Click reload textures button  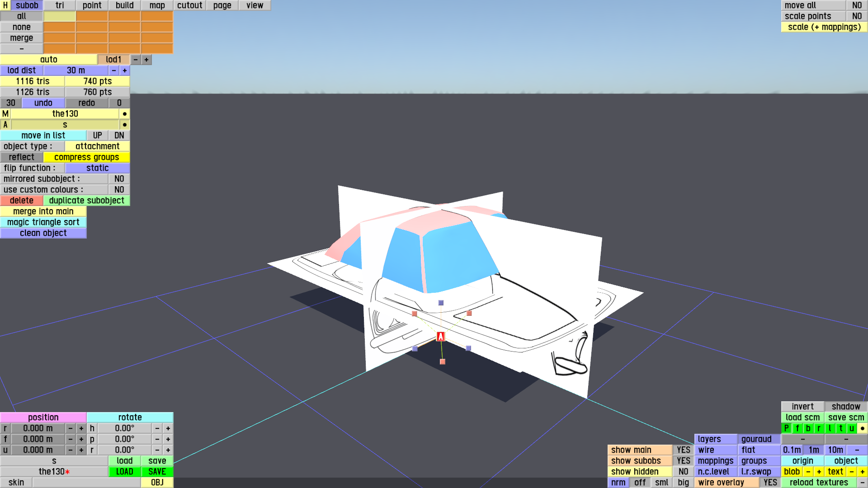click(819, 483)
